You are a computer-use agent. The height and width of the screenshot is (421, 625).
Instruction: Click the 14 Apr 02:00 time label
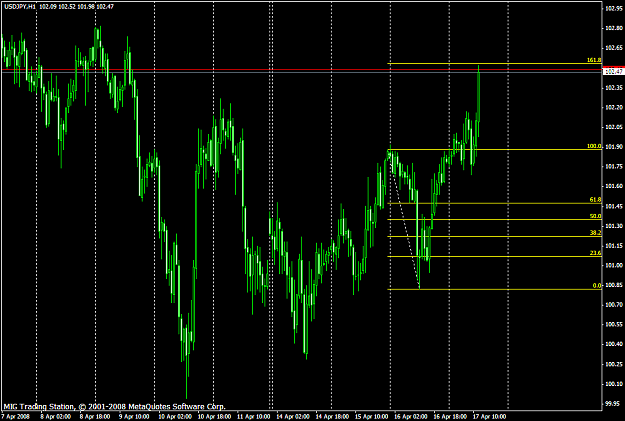point(293,417)
